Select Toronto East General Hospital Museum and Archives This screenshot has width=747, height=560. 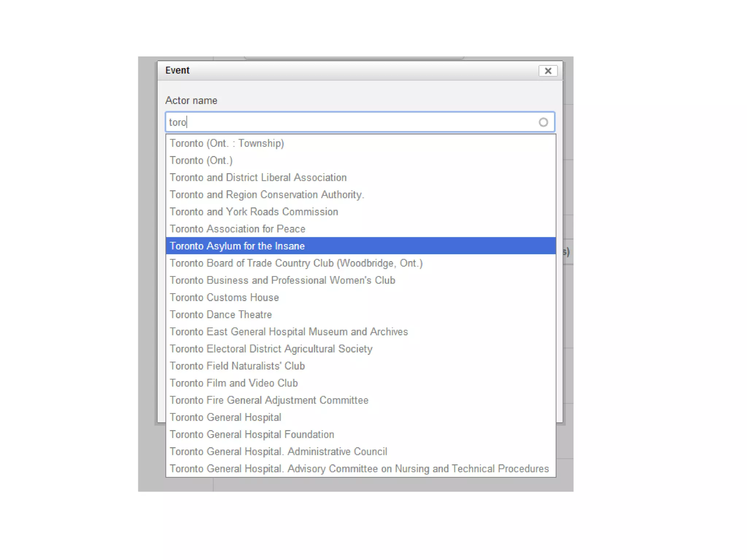tap(289, 332)
